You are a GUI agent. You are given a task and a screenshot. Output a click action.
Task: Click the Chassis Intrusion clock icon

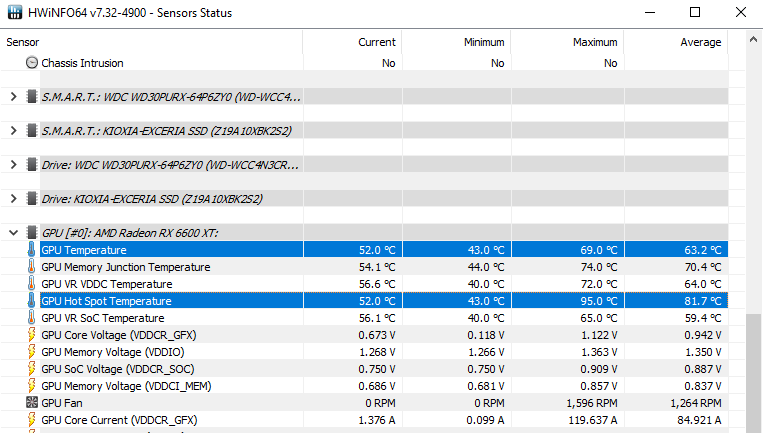(32, 63)
